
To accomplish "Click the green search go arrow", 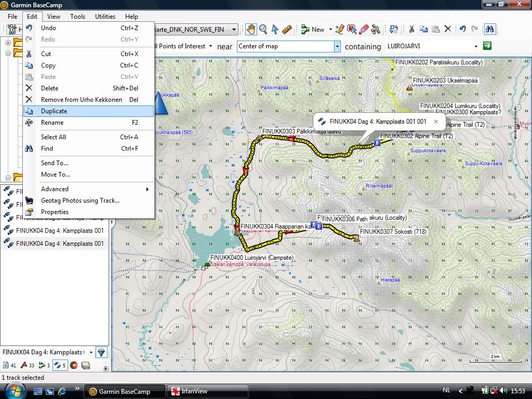I will (x=487, y=46).
